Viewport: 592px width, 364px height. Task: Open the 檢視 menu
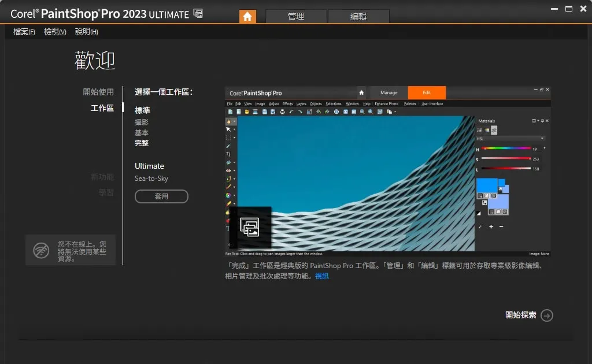click(55, 32)
